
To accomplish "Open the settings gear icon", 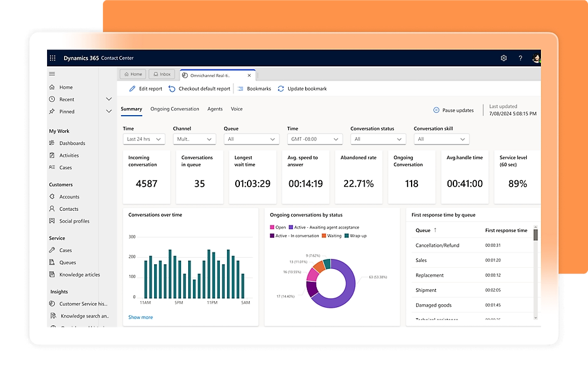I will tap(504, 58).
